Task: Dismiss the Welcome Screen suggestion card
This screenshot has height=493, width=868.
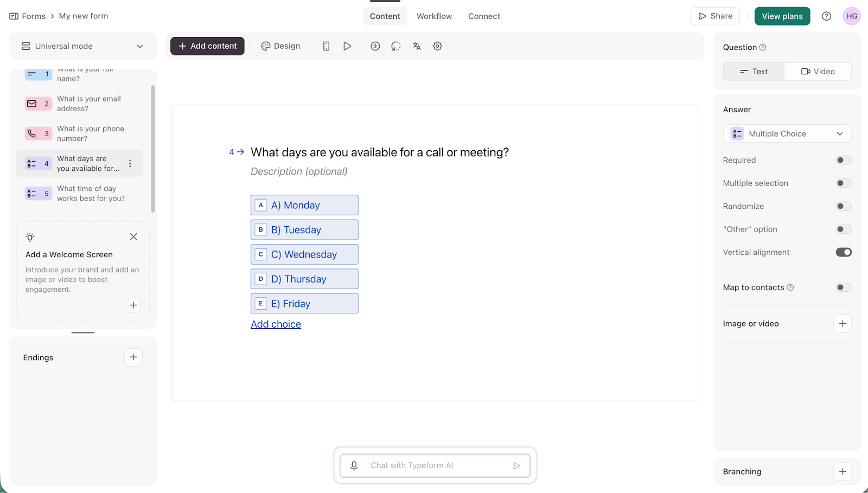Action: click(x=133, y=236)
